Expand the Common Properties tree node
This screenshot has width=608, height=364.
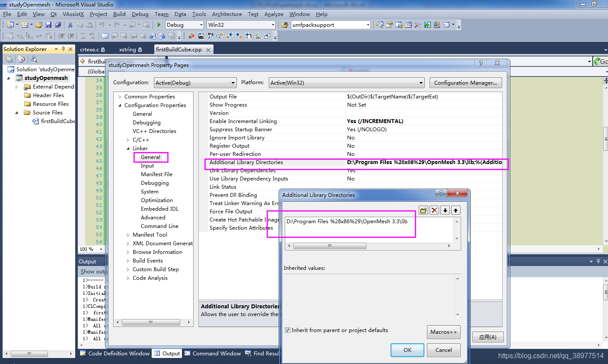[121, 96]
